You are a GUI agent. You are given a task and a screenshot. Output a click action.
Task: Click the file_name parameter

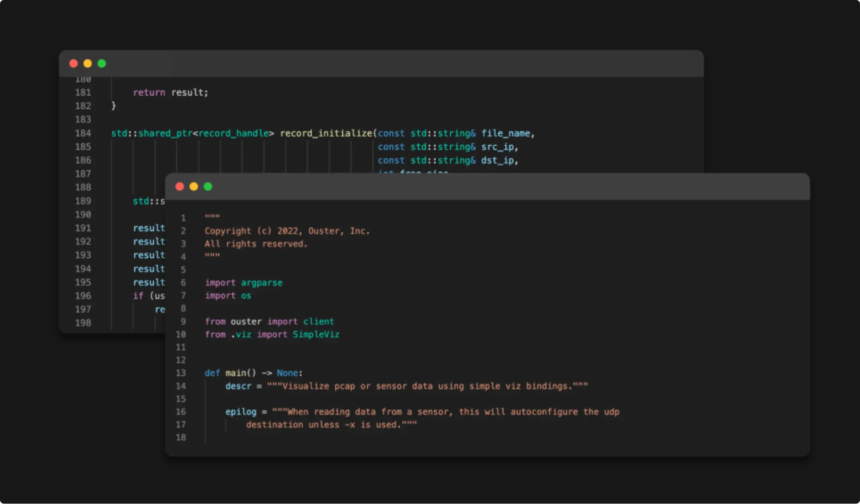[506, 133]
